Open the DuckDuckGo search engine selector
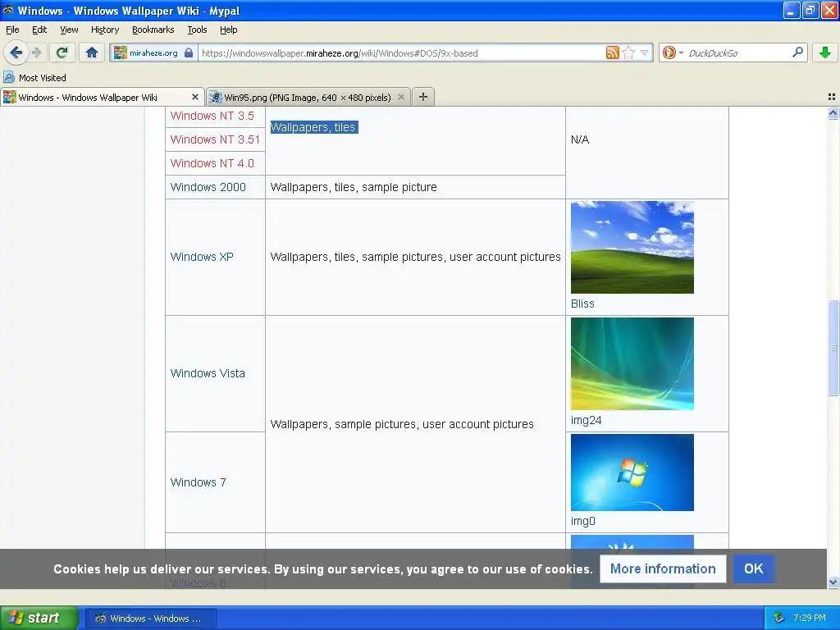The height and width of the screenshot is (630, 840). click(673, 52)
